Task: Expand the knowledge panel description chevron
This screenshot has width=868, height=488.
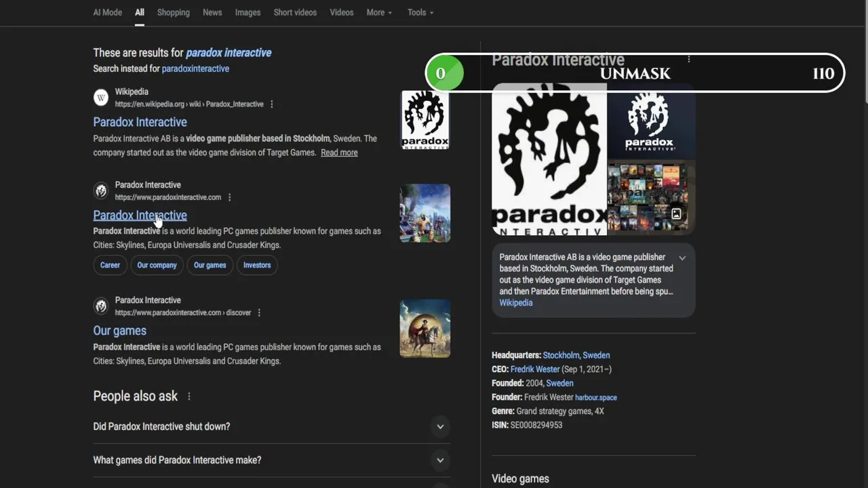Action: pos(682,258)
